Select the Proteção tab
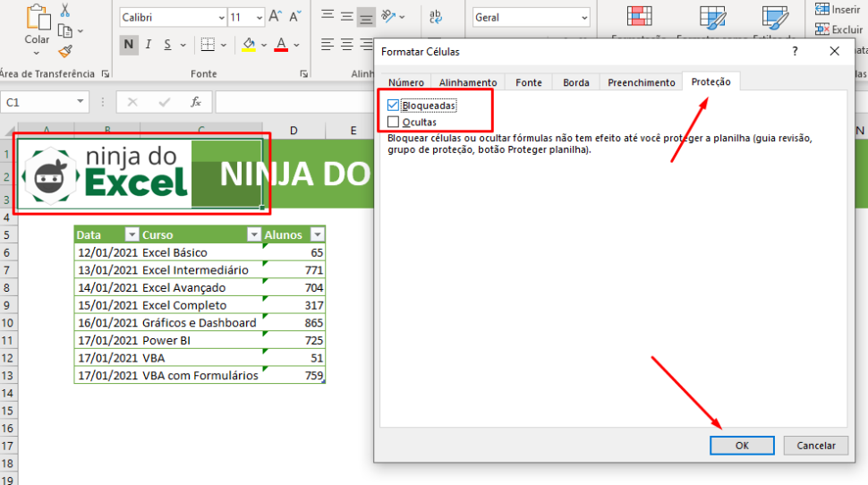The image size is (868, 485). click(x=711, y=82)
